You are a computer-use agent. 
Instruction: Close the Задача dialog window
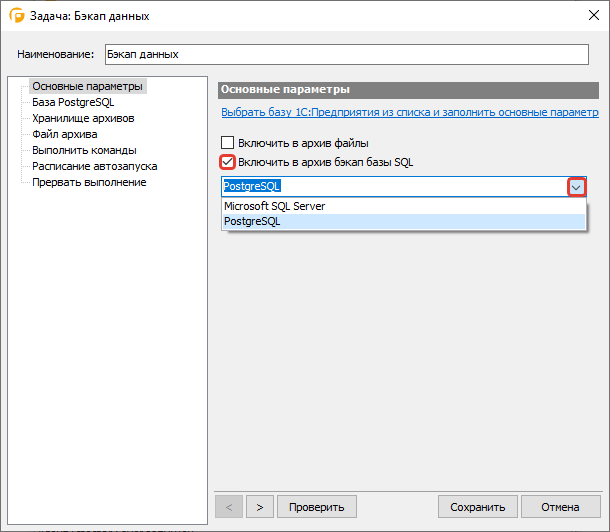584,16
